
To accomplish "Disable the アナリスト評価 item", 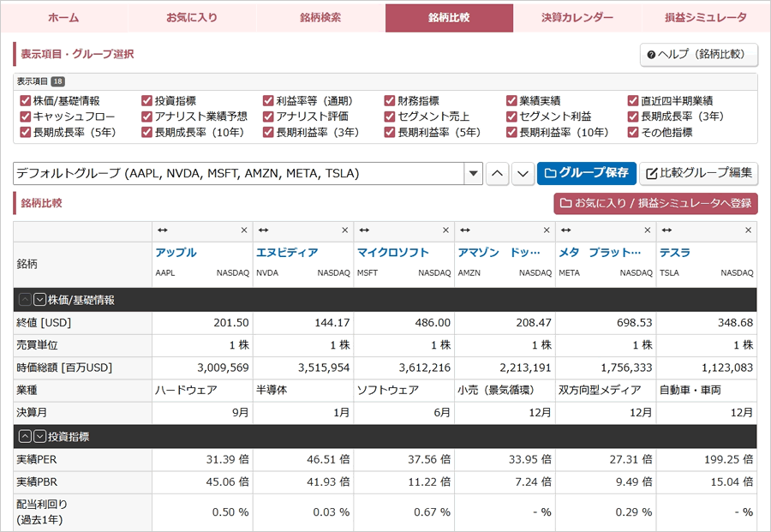I will click(x=268, y=117).
